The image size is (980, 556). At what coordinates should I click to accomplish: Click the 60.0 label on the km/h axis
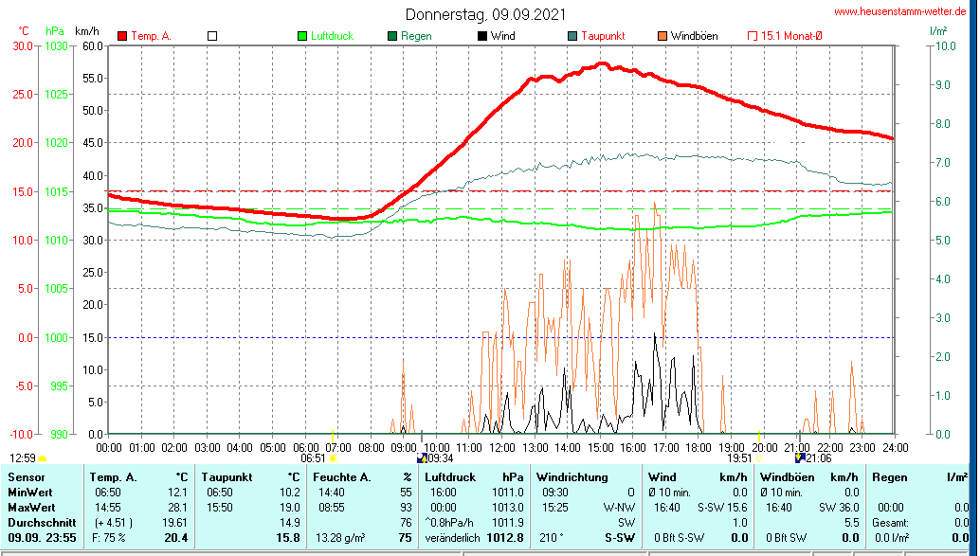tap(93, 45)
